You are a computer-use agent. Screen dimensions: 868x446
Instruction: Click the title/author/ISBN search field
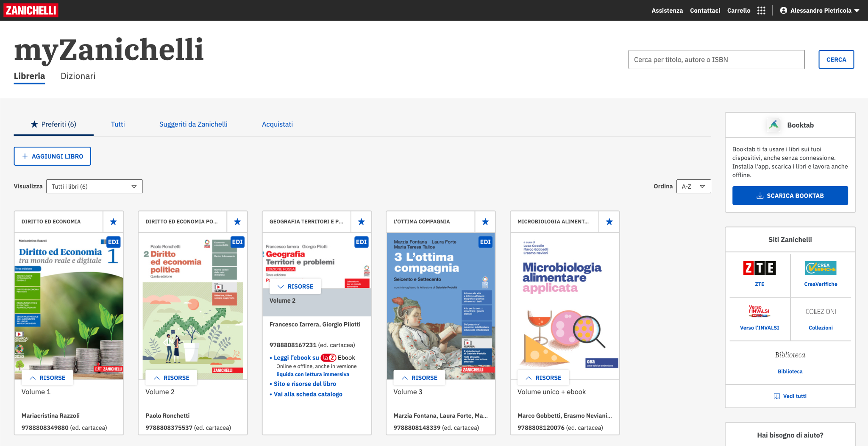[716, 59]
